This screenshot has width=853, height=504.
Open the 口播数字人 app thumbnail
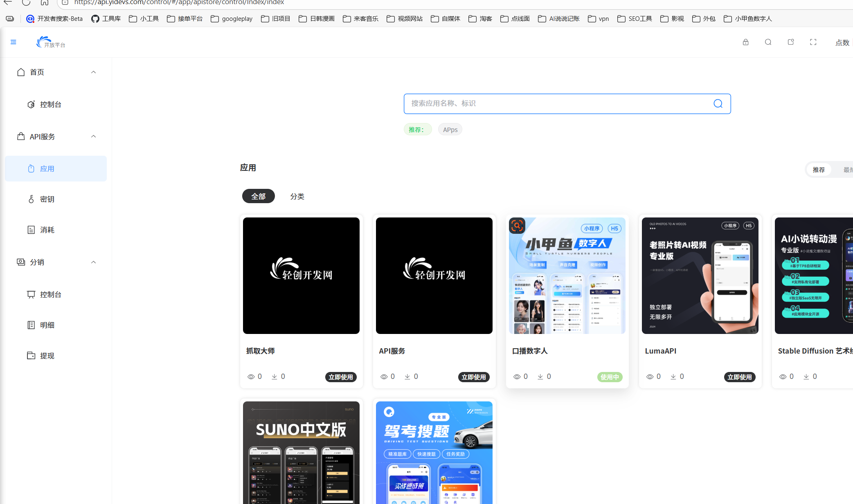[x=567, y=276]
